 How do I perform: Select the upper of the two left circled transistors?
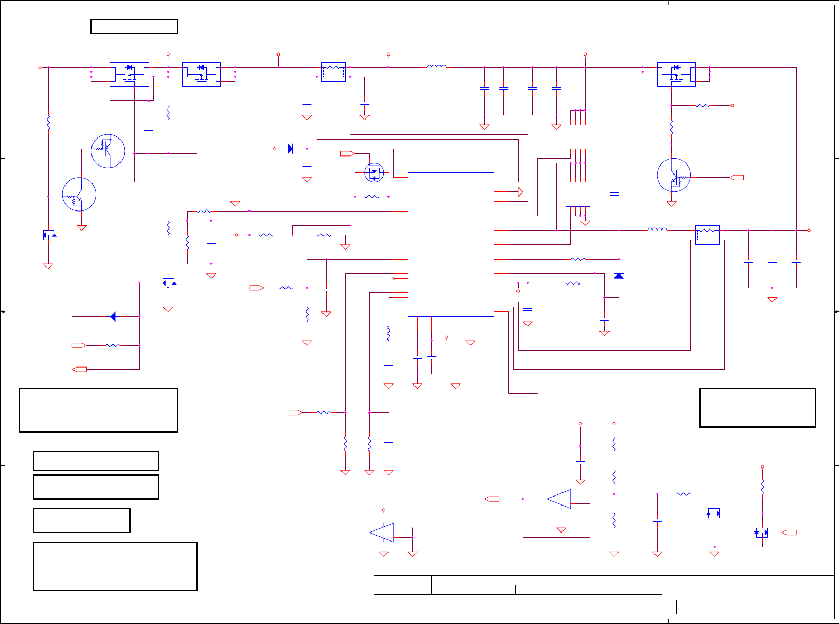(108, 151)
